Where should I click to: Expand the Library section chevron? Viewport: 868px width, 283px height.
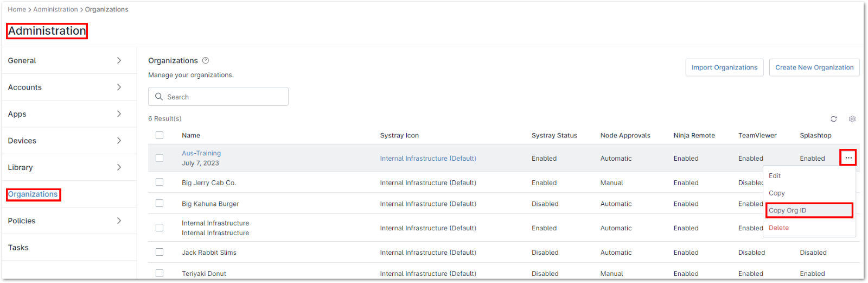[119, 167]
